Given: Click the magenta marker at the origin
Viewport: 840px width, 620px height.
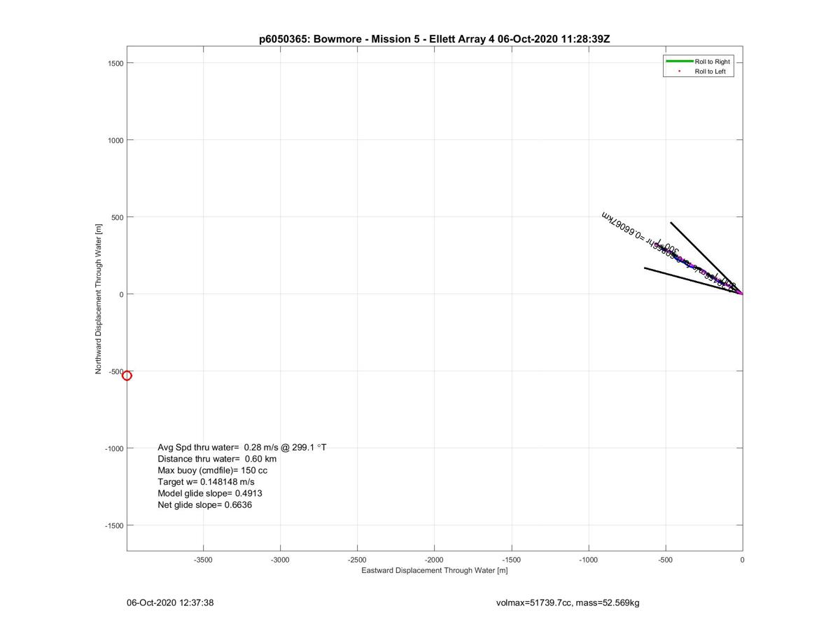Looking at the screenshot, I should point(741,293).
